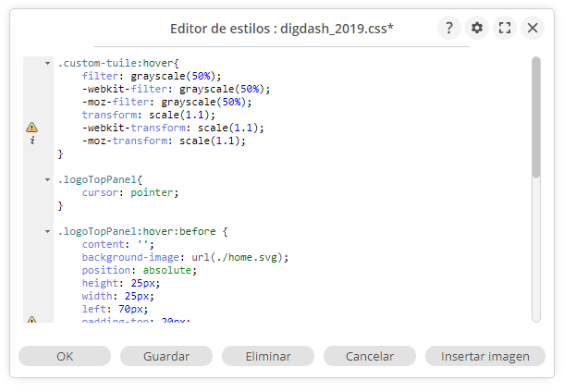Fold the .logoTopPanel rule block
The height and width of the screenshot is (392, 564).
pyautogui.click(x=47, y=179)
